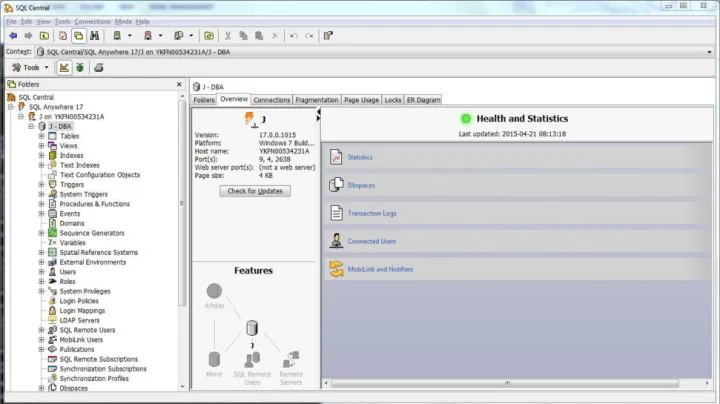
Task: Click the binoculars Find icon
Action: coord(94,36)
